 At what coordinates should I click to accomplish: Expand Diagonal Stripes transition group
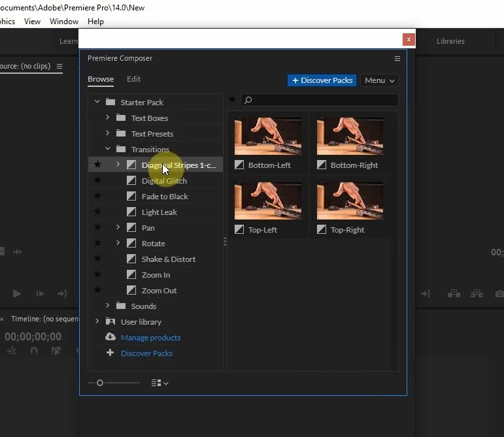coord(118,165)
